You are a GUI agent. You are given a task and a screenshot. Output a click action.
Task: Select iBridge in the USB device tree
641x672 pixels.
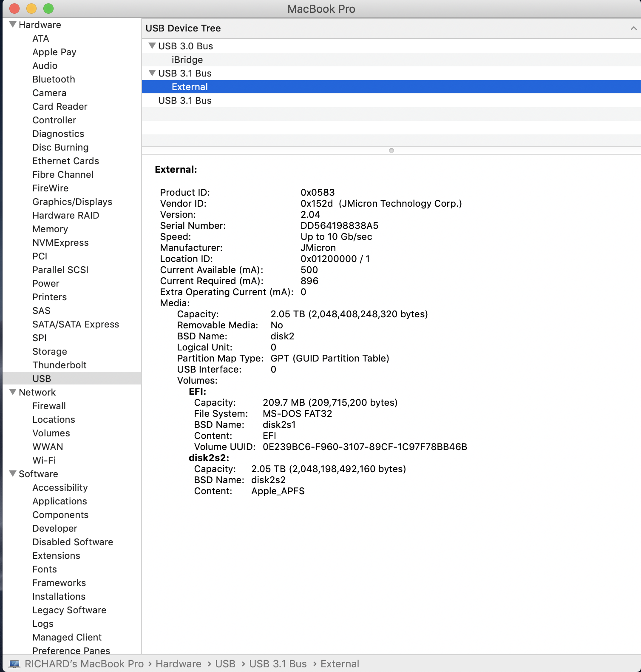coord(391,60)
